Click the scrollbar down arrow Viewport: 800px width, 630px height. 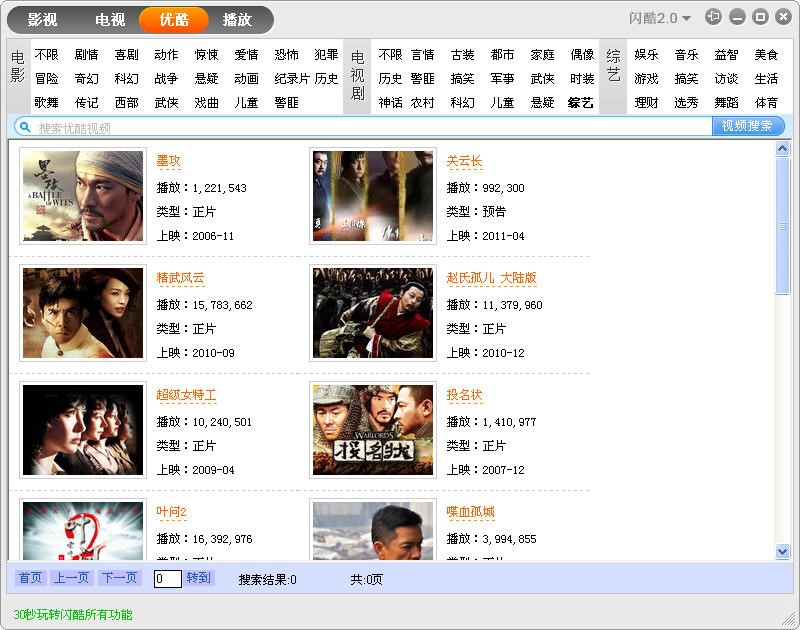782,551
